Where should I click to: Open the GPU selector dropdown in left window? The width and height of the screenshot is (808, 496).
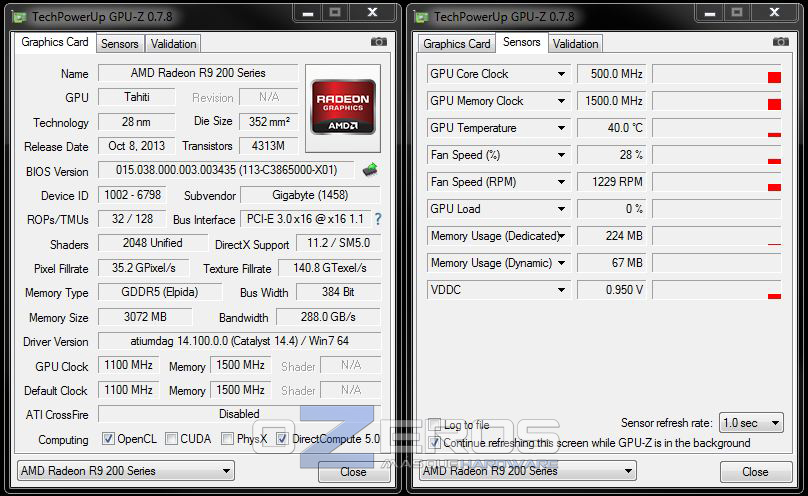coord(126,471)
